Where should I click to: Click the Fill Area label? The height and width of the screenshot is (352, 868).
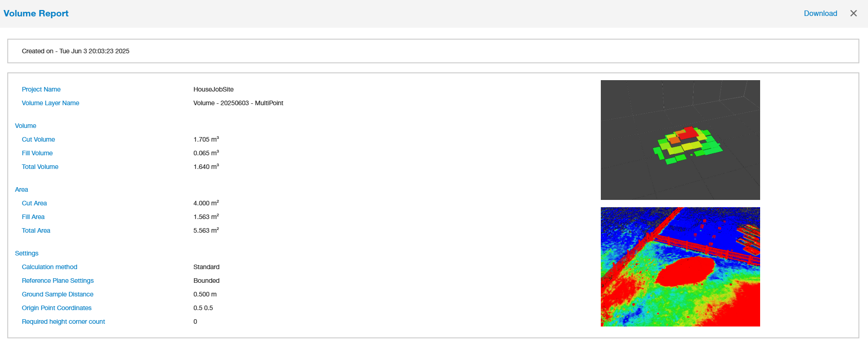tap(33, 217)
